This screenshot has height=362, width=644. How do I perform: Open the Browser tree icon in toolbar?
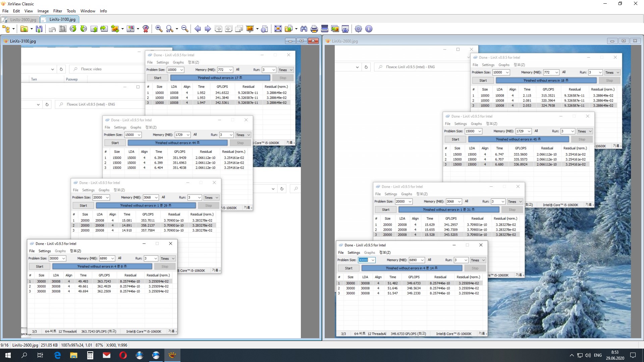coord(6,29)
